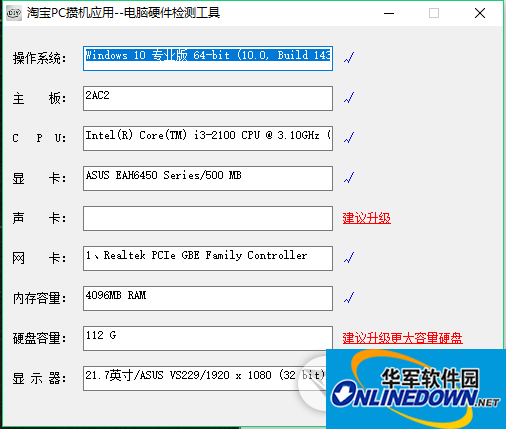Select the 网卡 field with Realtek controller
Viewport: 506px width, 429px height.
tap(208, 258)
